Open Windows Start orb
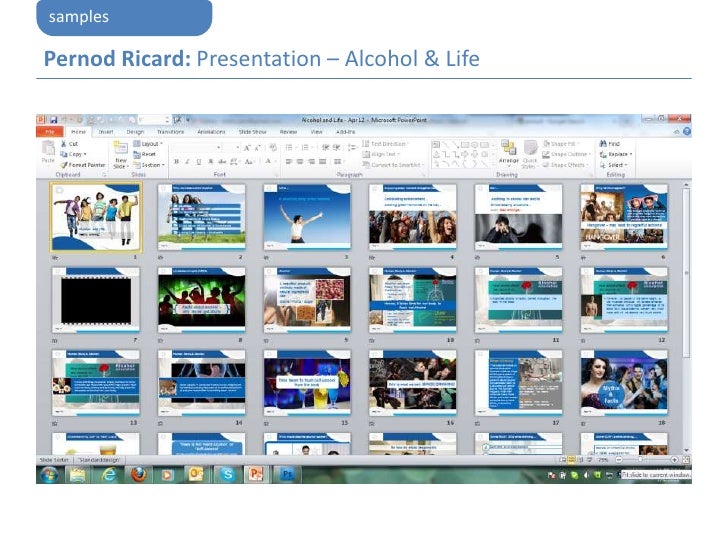The height and width of the screenshot is (546, 728). [x=49, y=474]
